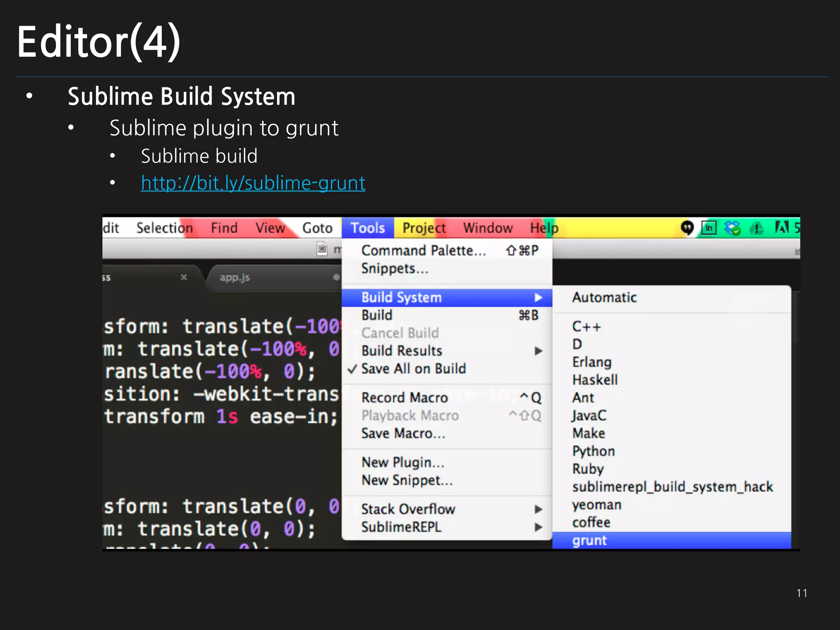Open the Help menu
Image resolution: width=840 pixels, height=630 pixels.
point(544,228)
